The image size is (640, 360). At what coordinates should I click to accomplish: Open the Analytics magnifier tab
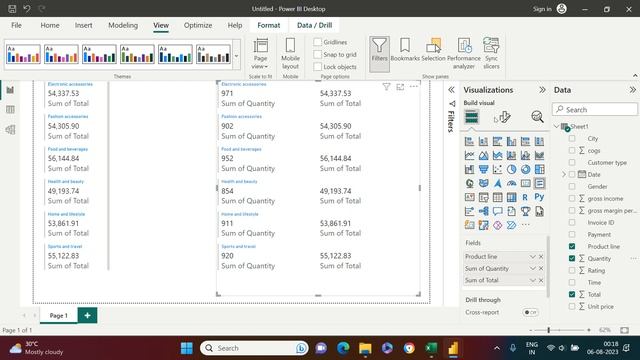pos(537,117)
